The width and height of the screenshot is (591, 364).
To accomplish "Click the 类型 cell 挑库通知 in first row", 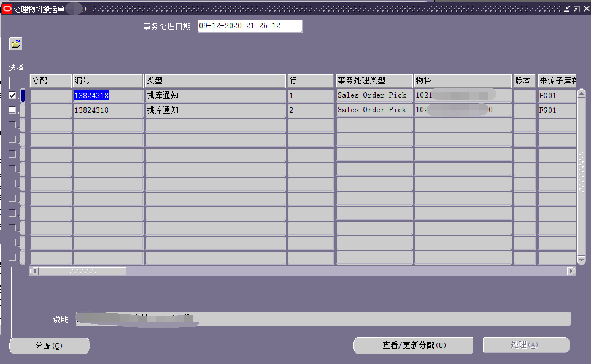I will coord(215,96).
